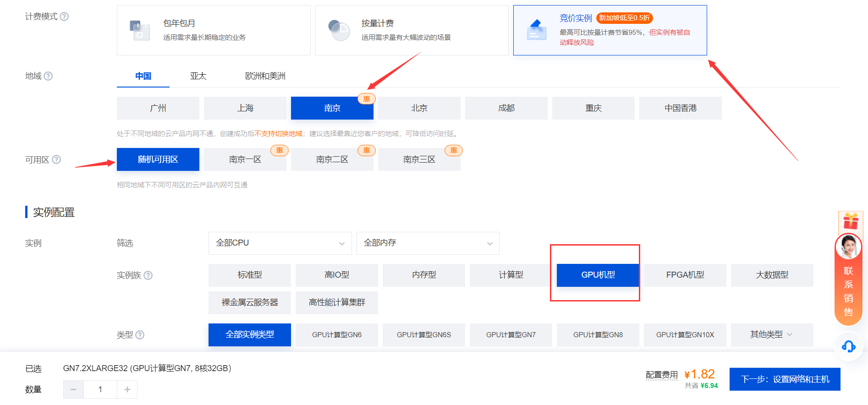Open the 全部内存 filter dropdown

click(x=428, y=243)
